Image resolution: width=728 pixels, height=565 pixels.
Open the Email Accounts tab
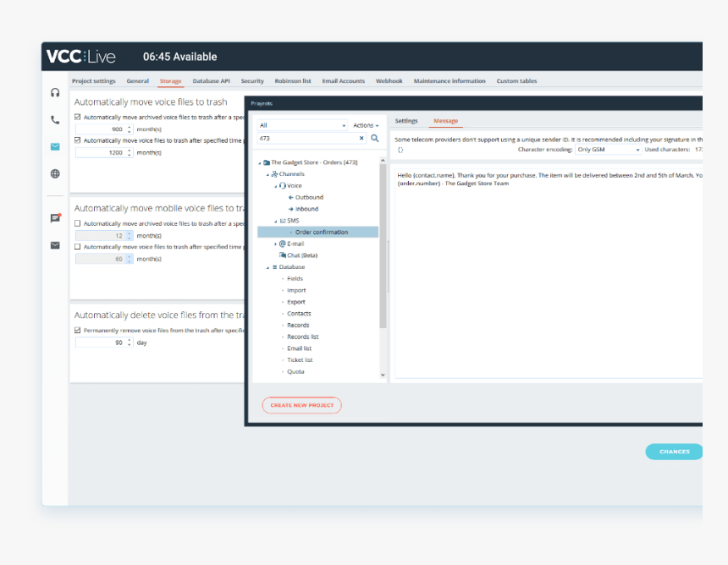(344, 80)
